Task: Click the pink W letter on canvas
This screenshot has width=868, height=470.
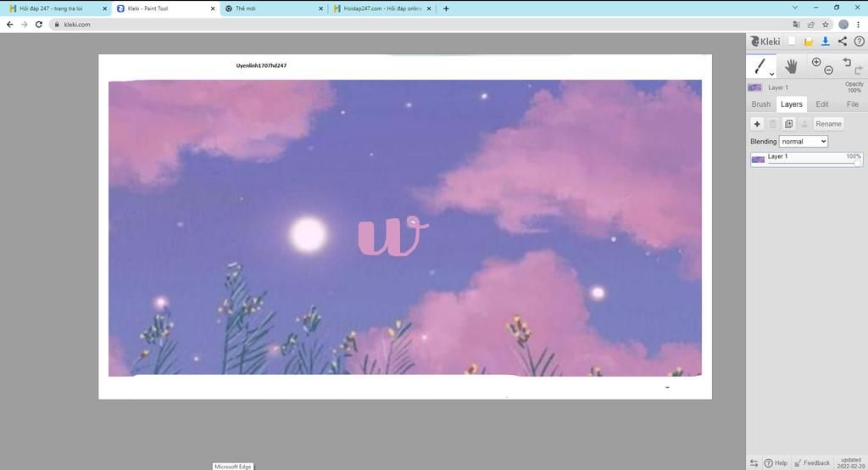Action: point(392,236)
